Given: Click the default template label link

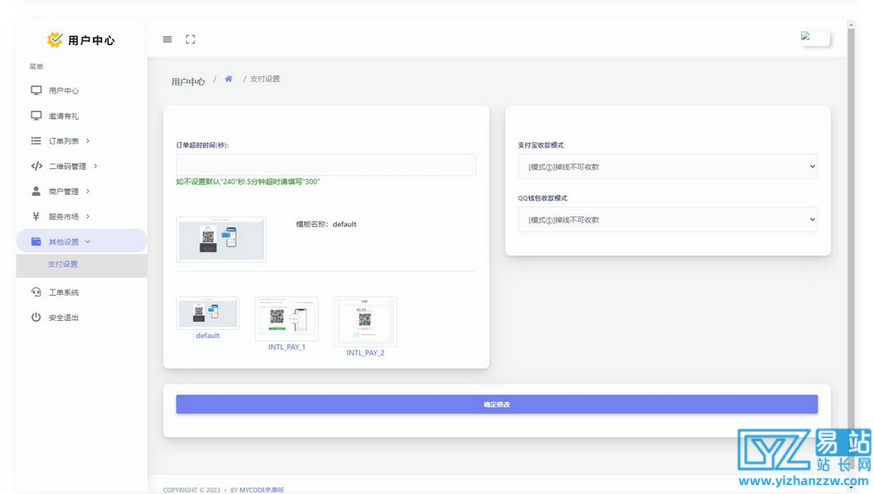Looking at the screenshot, I should coord(207,336).
